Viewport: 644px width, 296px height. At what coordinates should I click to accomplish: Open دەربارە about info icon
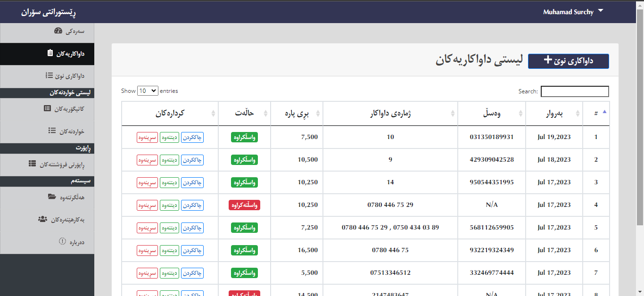tap(62, 241)
